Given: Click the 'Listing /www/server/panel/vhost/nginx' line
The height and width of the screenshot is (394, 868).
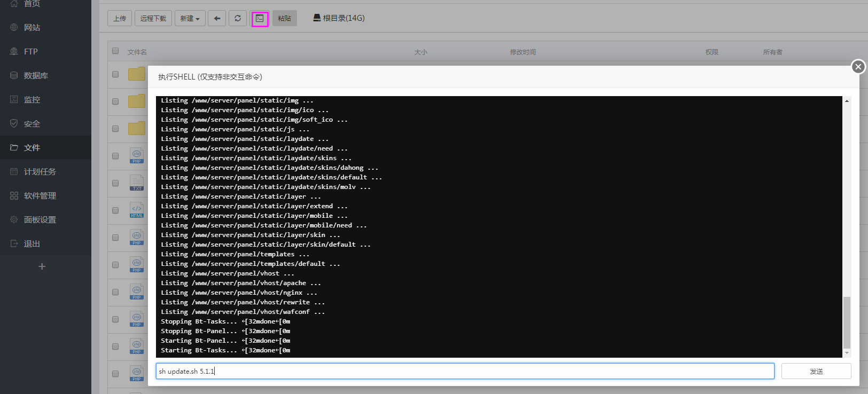Looking at the screenshot, I should coord(239,293).
